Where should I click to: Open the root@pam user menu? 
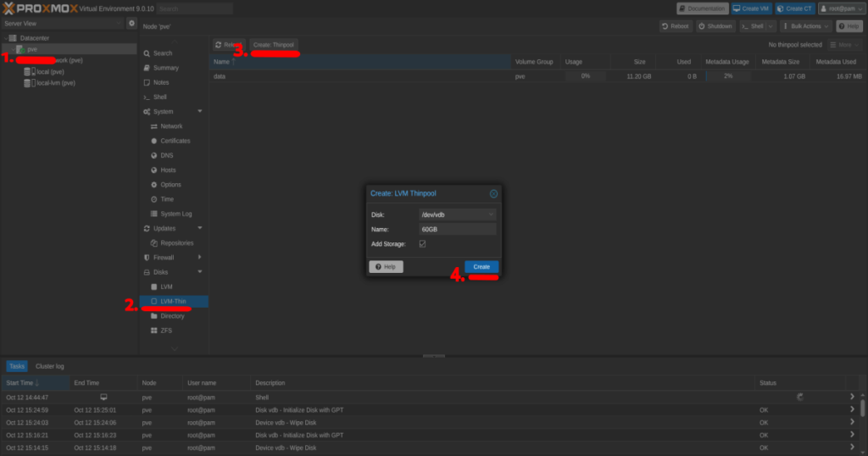pyautogui.click(x=840, y=8)
